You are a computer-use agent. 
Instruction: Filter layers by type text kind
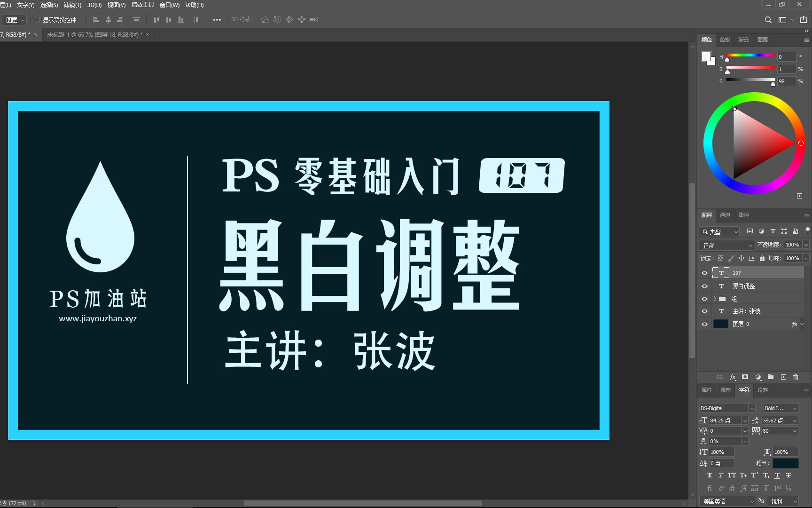(x=773, y=231)
